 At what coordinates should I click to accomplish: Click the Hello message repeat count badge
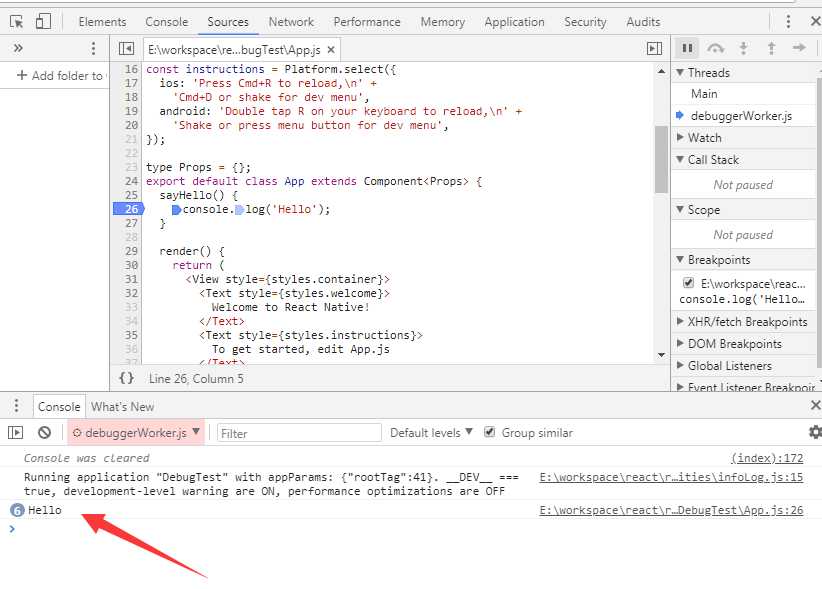(x=17, y=510)
